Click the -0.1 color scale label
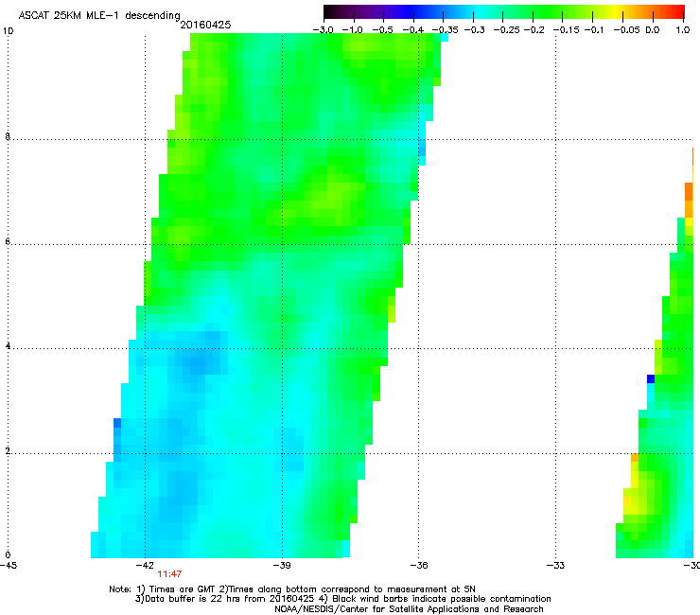 pos(594,30)
